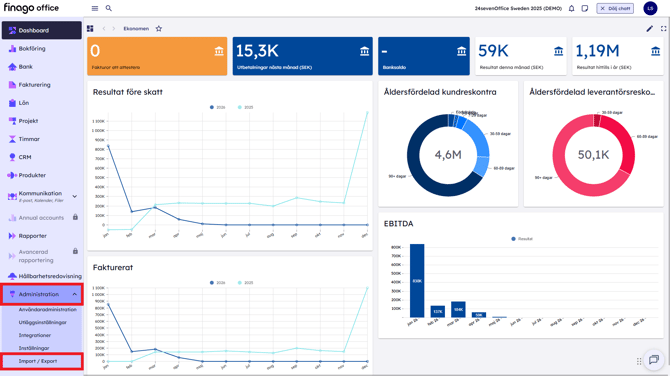Image resolution: width=670 pixels, height=376 pixels.
Task: Edit dashboard with the pencil icon
Action: (x=649, y=29)
